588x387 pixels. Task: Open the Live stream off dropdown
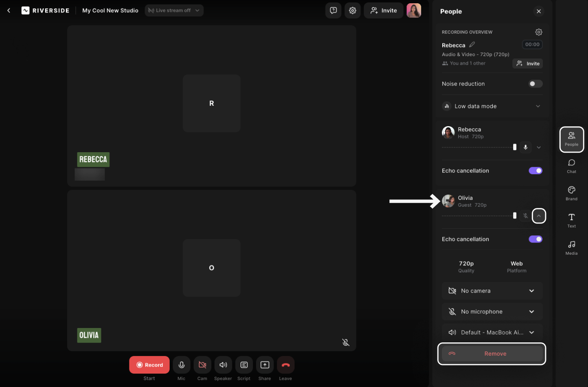coord(174,11)
